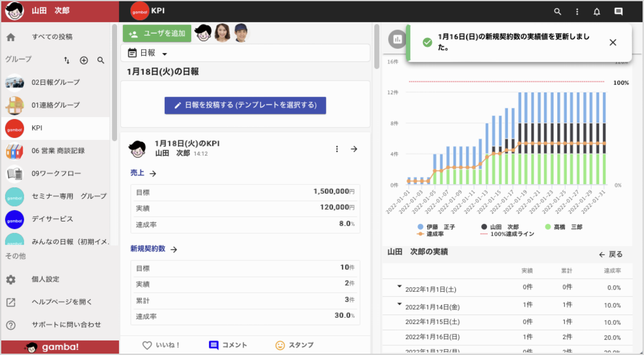
Task: Toggle 山田 次郎 legend series
Action: 500,227
